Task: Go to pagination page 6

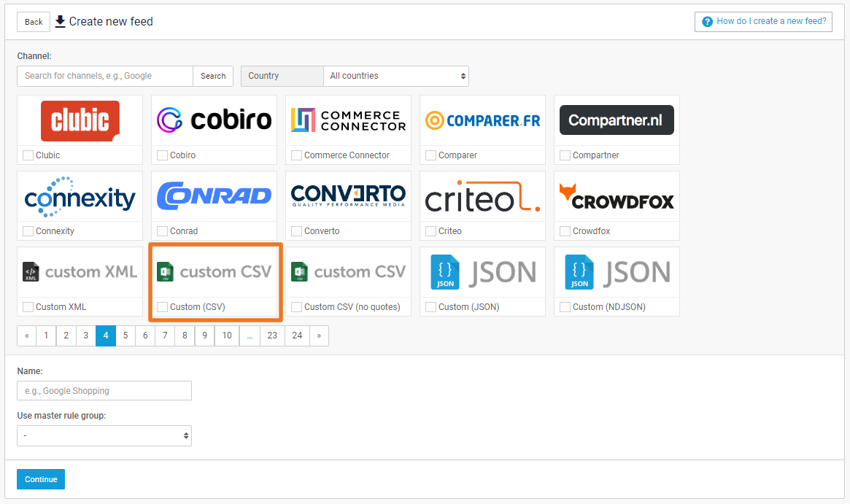Action: coord(145,336)
